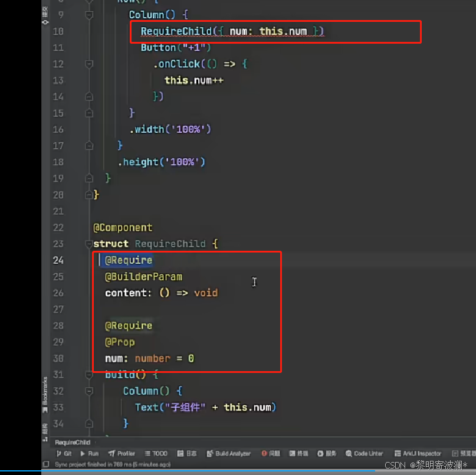
Task: Click the RequireChild breadcrumb
Action: (73, 442)
